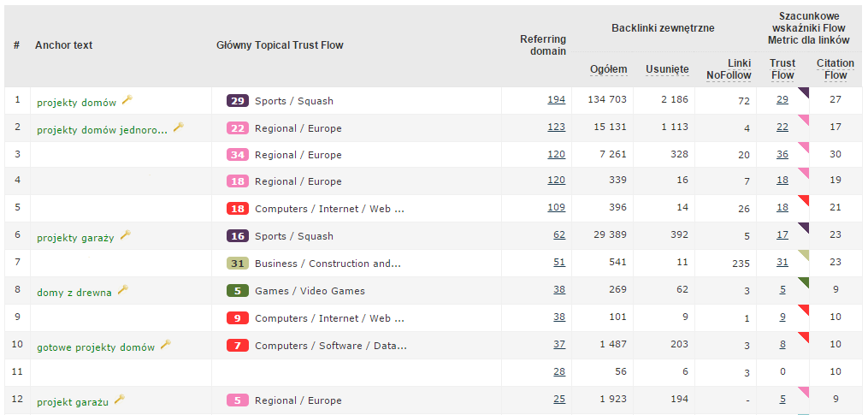
Task: Open the 'projekty domów' anchor text link
Action: coord(76,103)
